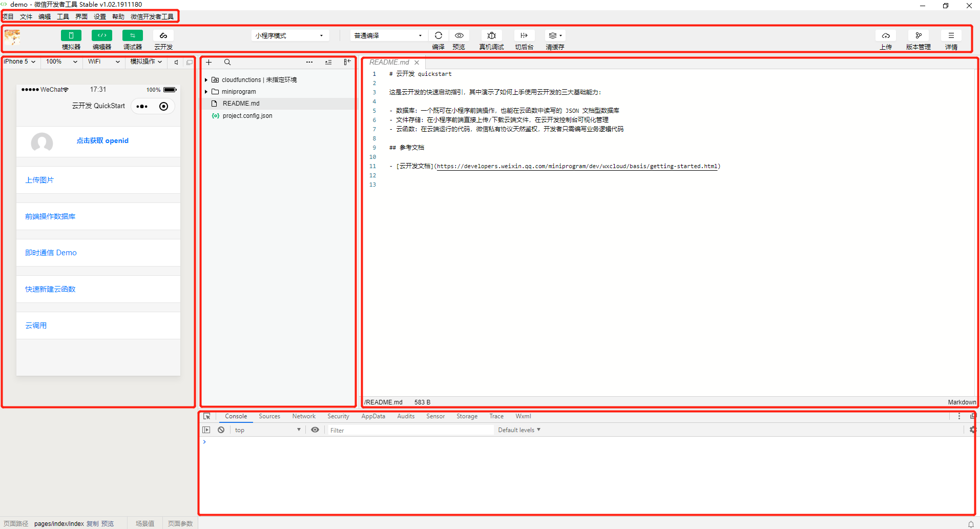Click the inspect element picker icon

click(x=207, y=416)
